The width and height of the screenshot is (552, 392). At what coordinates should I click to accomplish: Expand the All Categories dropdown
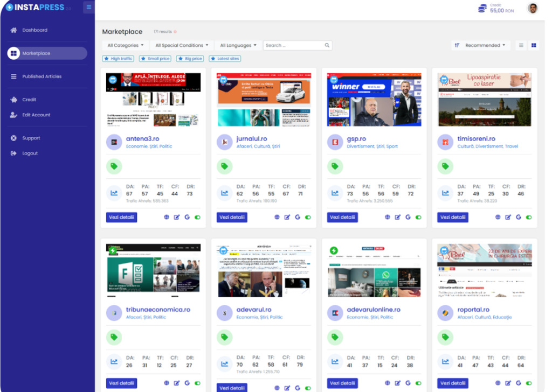pyautogui.click(x=126, y=45)
